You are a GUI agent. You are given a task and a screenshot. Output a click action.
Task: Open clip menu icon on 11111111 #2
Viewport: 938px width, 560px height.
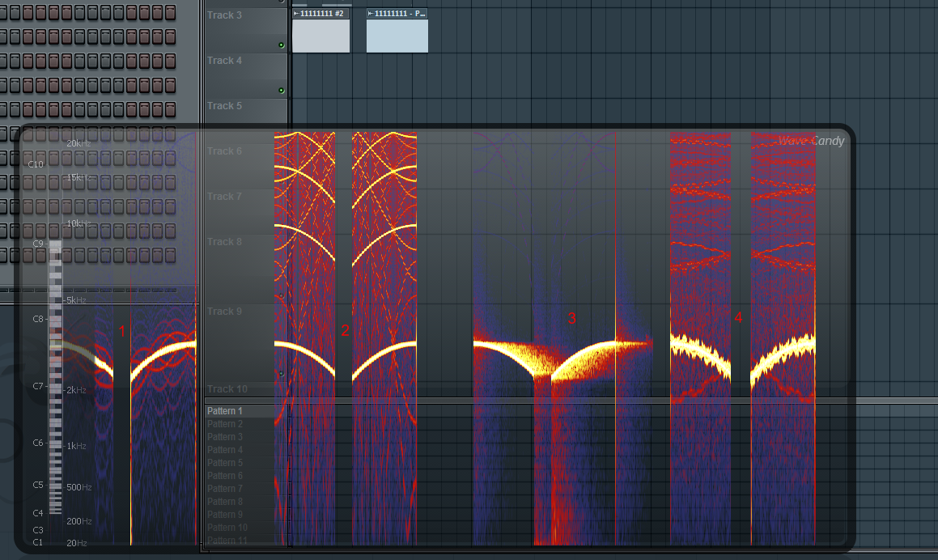point(296,13)
